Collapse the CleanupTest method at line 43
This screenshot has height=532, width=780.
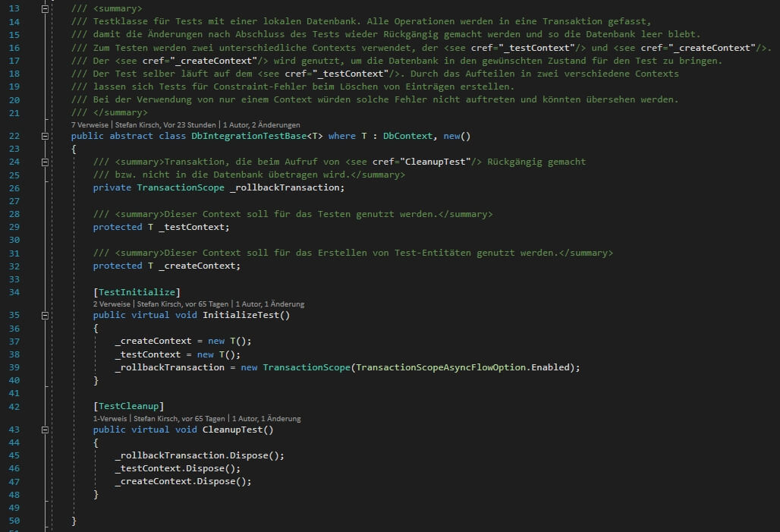tap(45, 430)
